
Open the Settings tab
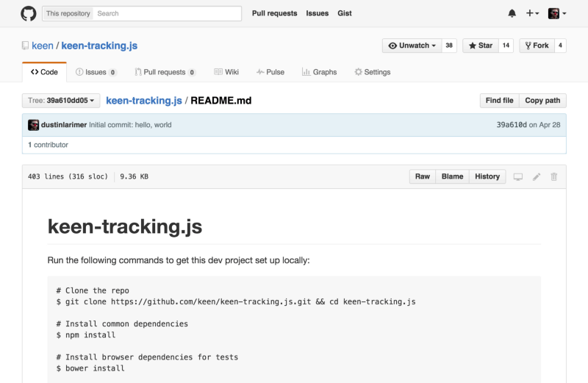[373, 72]
